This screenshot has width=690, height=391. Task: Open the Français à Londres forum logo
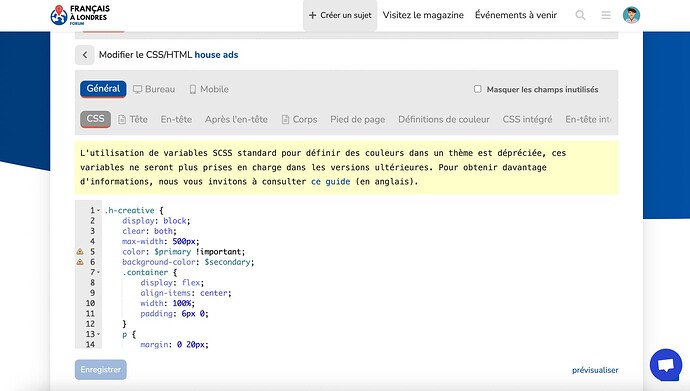80,15
